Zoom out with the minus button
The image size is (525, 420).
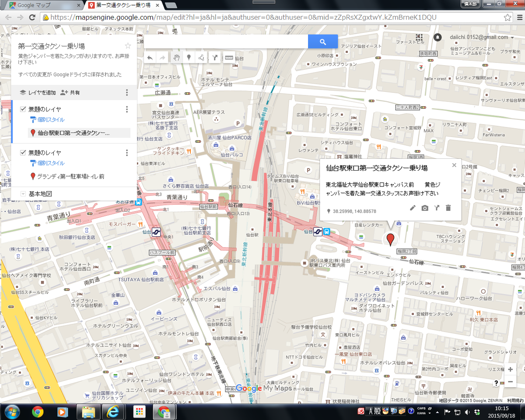pyautogui.click(x=510, y=382)
